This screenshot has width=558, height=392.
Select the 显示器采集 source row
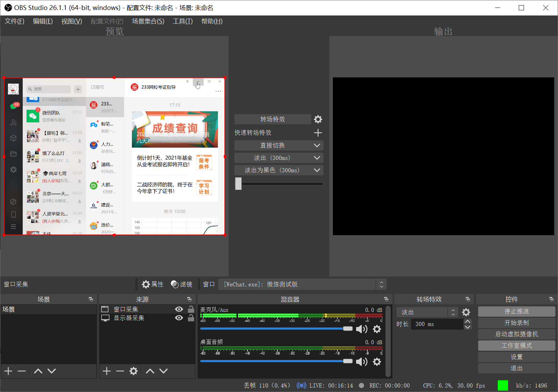(147, 318)
